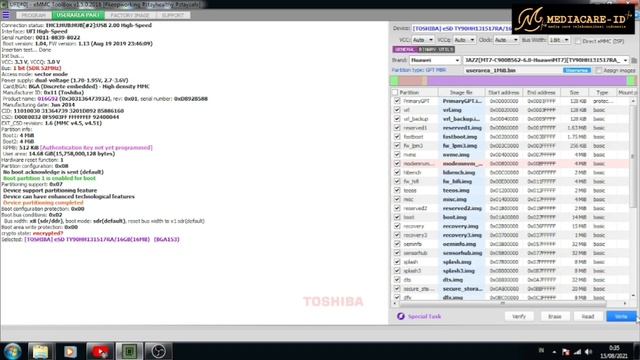Open the green chip eMMC ToolBox taskbar icon
The width and height of the screenshot is (640, 360).
coord(129,351)
